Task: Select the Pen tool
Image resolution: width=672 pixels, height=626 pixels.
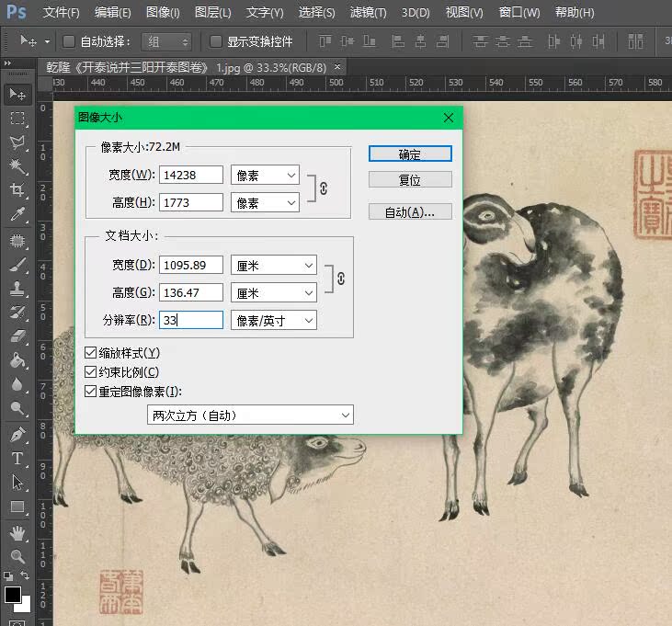Action: tap(17, 435)
